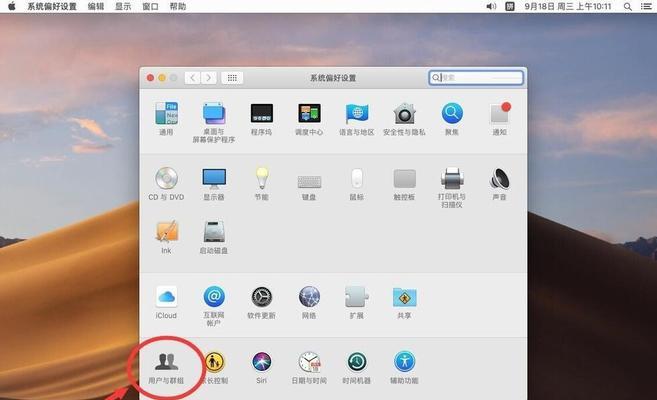657x400 pixels.
Task: Open the Ink preference pane
Action: coord(166,237)
